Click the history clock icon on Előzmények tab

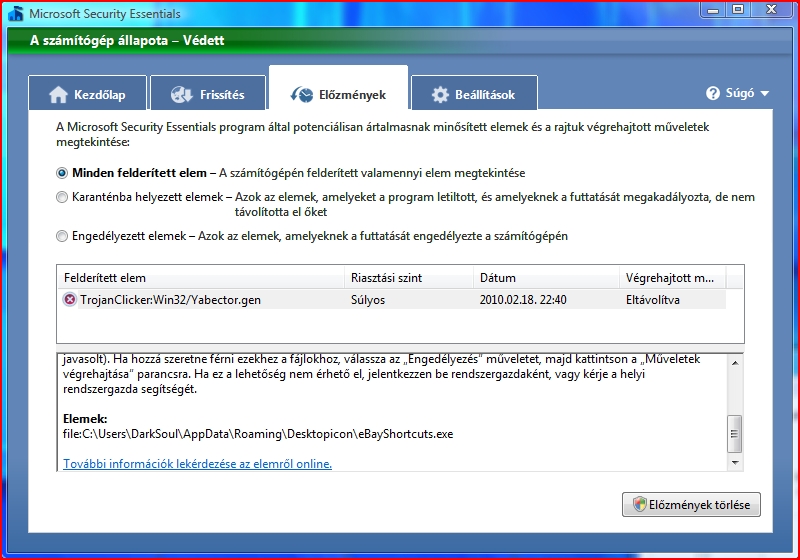tap(302, 94)
